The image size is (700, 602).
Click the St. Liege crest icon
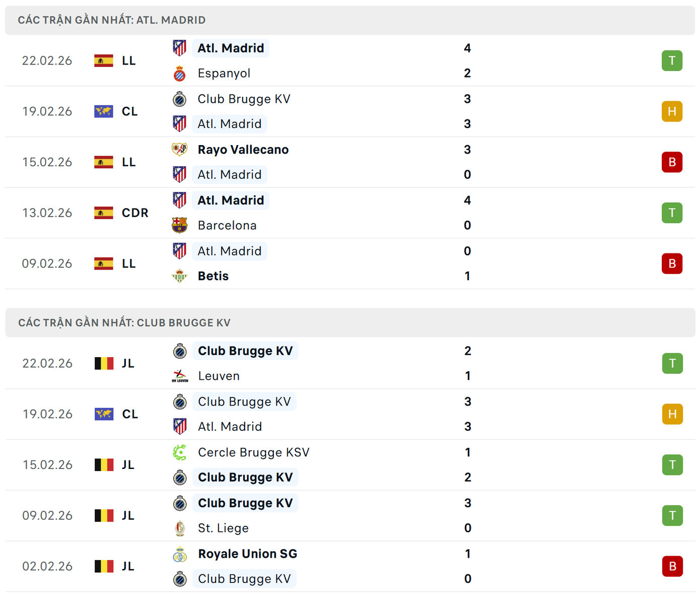(180, 528)
